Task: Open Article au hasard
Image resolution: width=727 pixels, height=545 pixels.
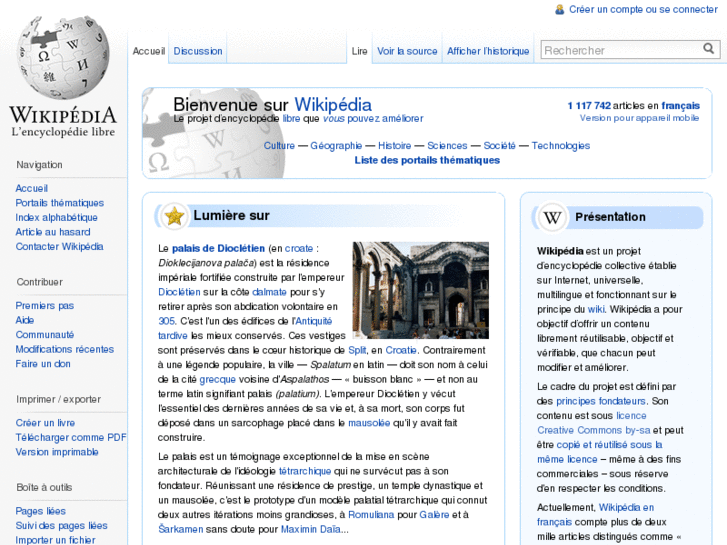Action: pos(53,232)
